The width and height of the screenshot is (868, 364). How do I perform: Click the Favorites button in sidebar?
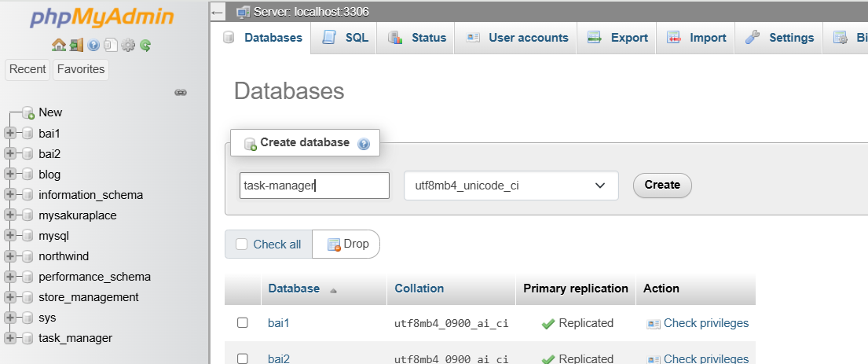click(81, 70)
